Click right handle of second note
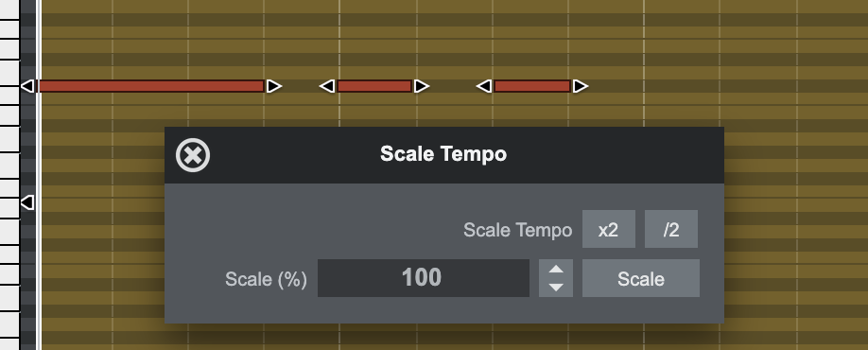The height and width of the screenshot is (350, 868). point(422,86)
